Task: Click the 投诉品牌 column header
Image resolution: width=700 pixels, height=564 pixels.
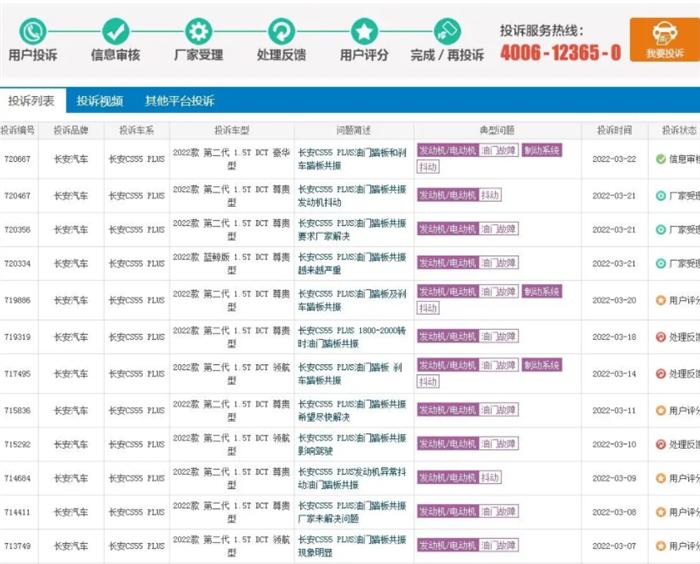Action: (71, 130)
